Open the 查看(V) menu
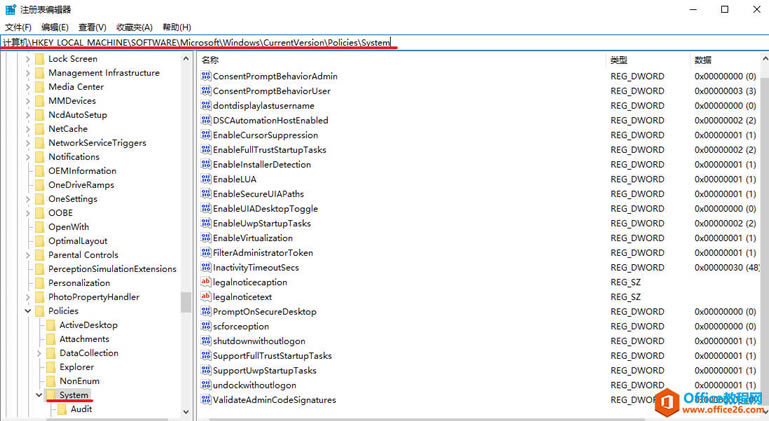 point(92,27)
